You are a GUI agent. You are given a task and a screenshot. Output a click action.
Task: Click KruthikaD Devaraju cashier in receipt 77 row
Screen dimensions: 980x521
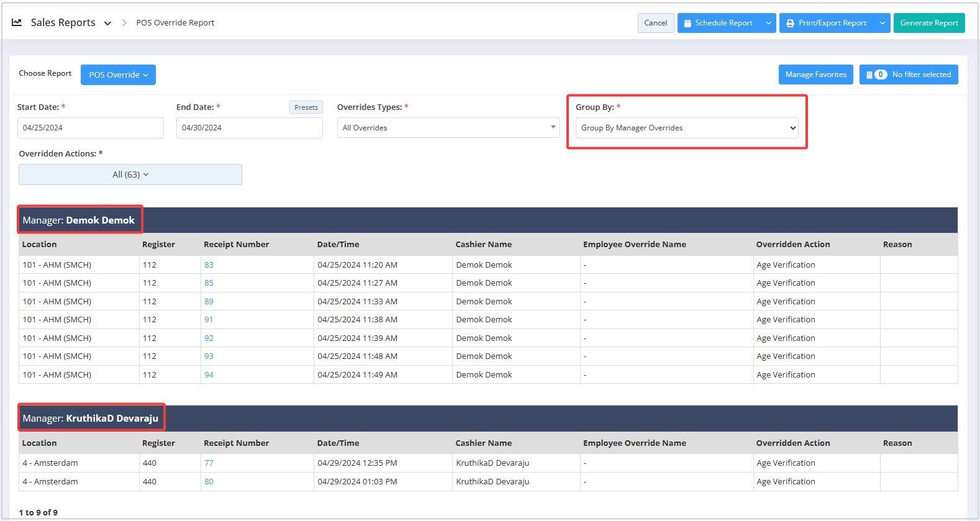click(x=492, y=463)
